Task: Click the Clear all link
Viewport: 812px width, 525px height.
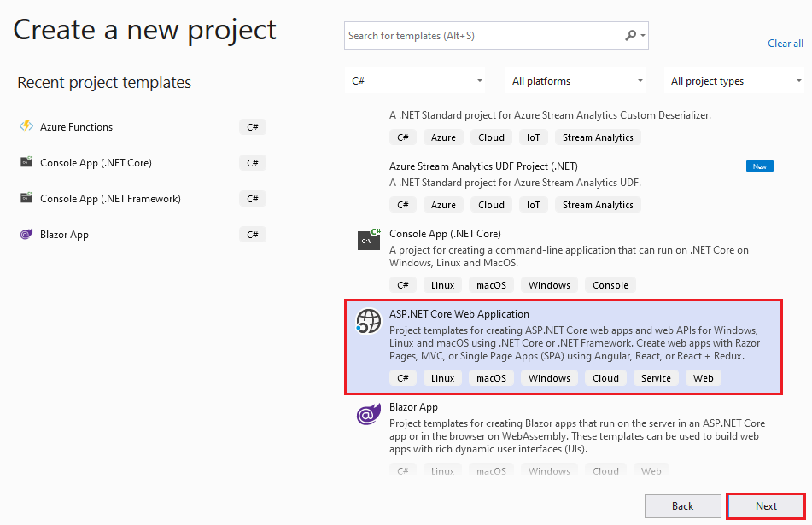Action: click(785, 43)
